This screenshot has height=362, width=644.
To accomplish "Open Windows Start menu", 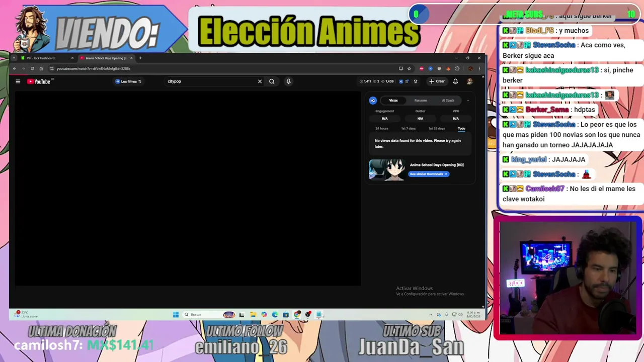I will [x=176, y=315].
